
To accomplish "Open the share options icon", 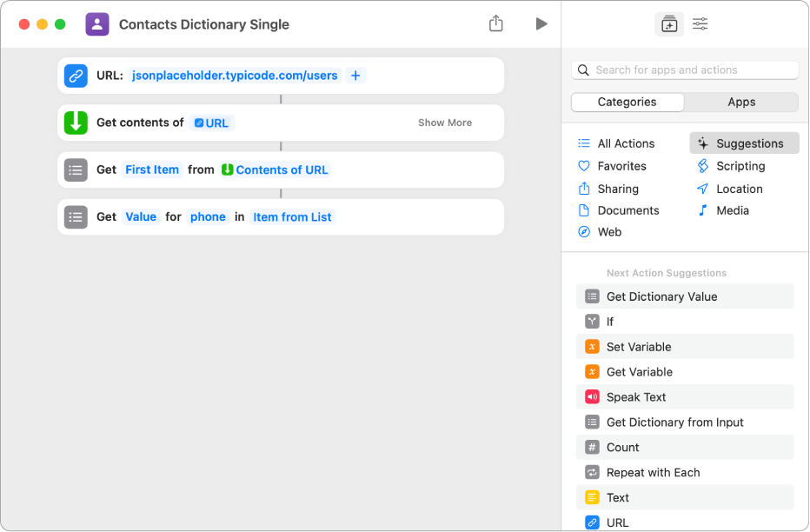I will 496,23.
